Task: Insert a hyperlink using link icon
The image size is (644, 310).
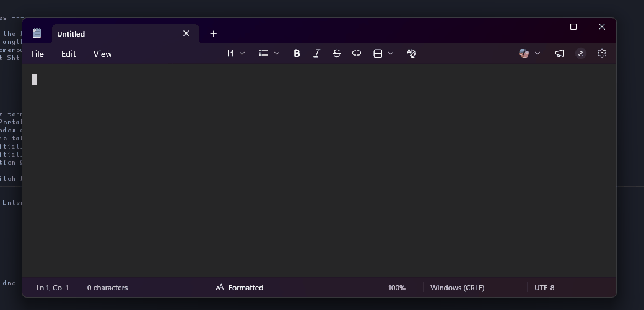Action: click(357, 54)
